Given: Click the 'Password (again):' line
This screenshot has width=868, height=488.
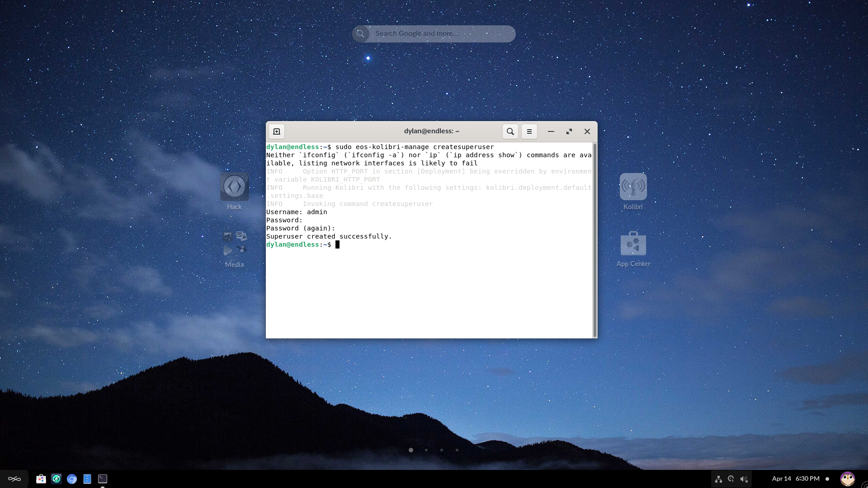Looking at the screenshot, I should point(301,228).
